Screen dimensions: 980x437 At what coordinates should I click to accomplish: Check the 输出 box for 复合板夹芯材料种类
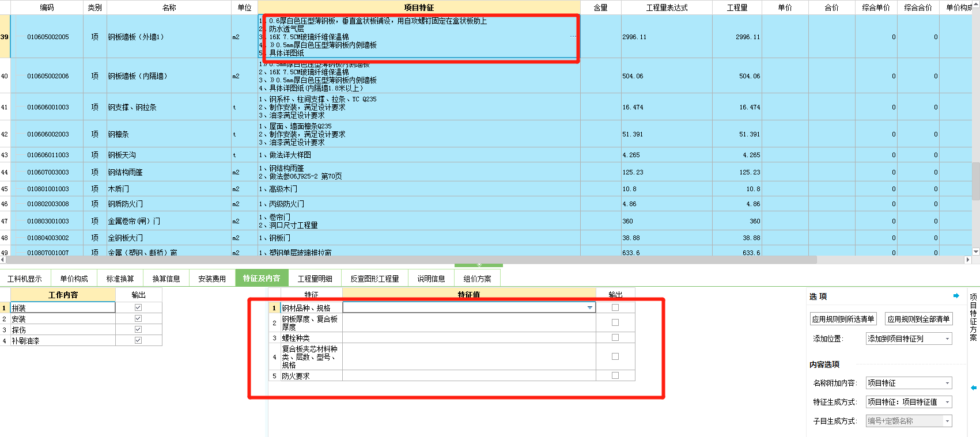pos(615,356)
